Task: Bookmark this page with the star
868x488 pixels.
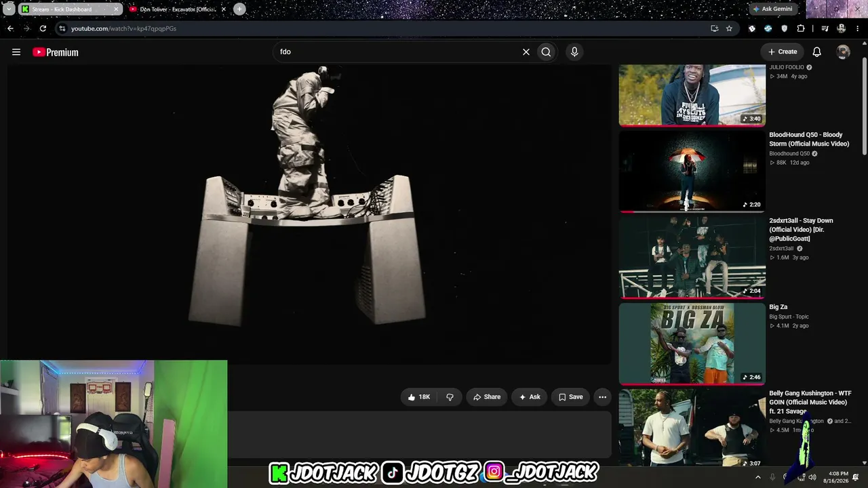Action: (x=729, y=28)
